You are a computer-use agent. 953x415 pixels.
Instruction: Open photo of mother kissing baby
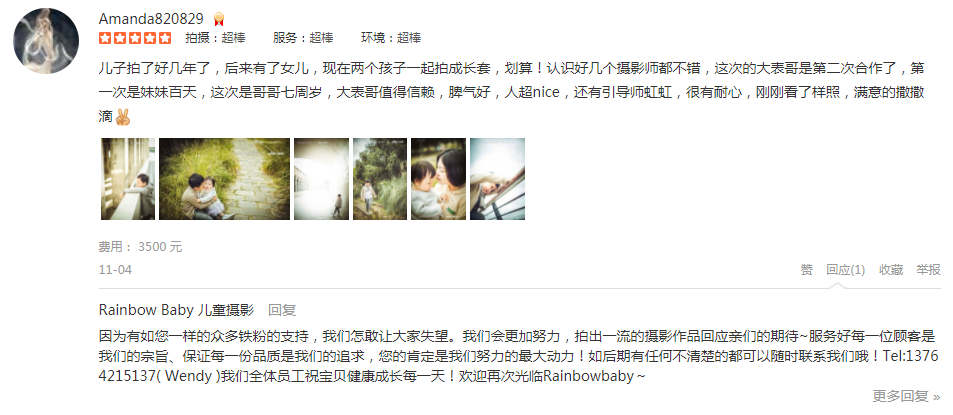click(438, 179)
